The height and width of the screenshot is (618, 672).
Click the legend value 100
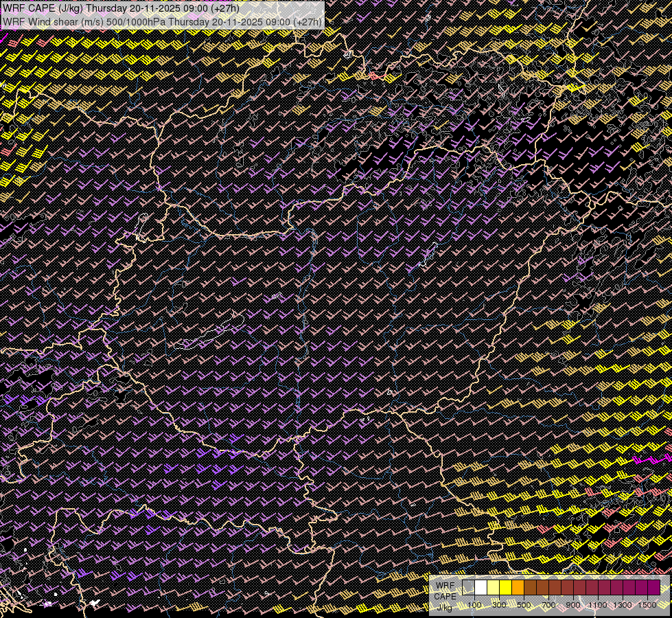point(474,605)
